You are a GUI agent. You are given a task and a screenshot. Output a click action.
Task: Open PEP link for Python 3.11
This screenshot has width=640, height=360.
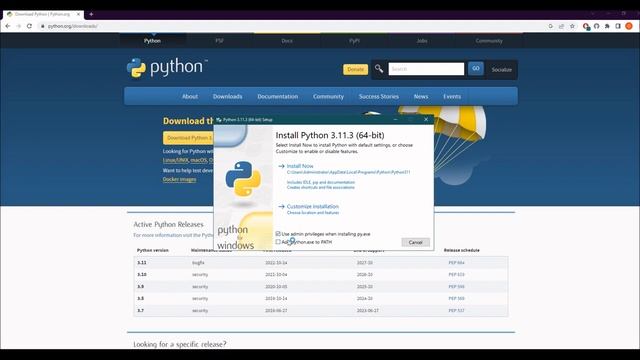click(x=456, y=263)
